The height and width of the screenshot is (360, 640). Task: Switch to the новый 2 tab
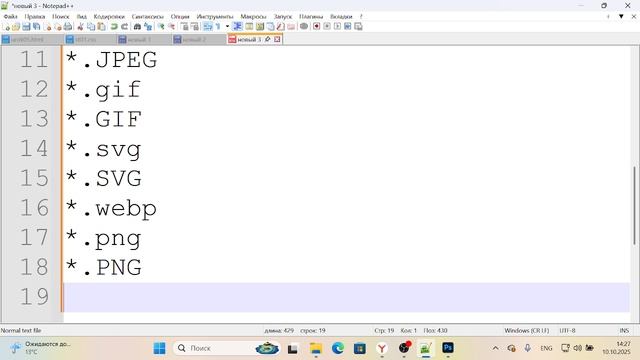[x=198, y=40]
